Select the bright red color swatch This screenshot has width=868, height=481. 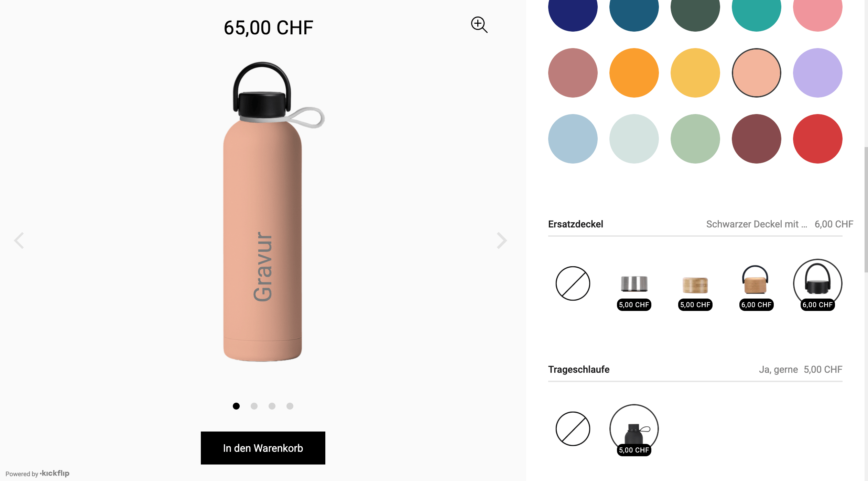click(817, 139)
